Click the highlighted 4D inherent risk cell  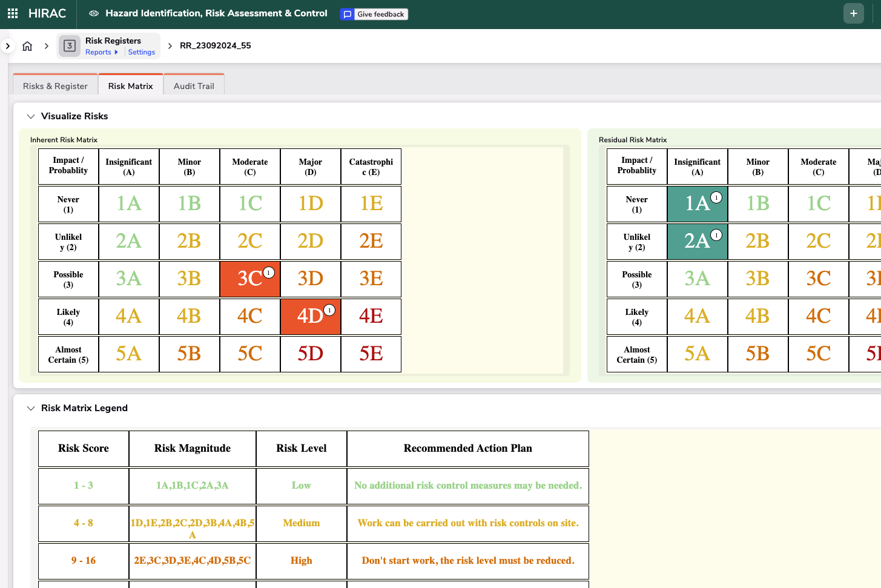point(310,316)
